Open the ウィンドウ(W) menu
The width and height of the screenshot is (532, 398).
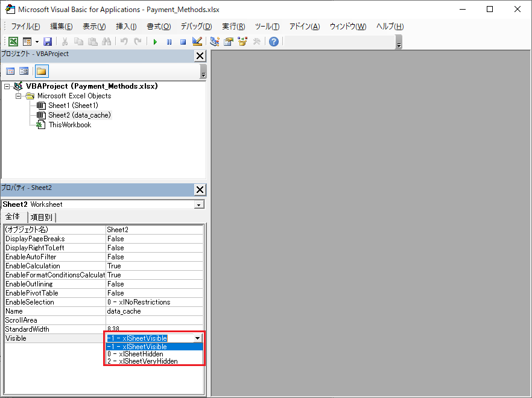coord(348,27)
